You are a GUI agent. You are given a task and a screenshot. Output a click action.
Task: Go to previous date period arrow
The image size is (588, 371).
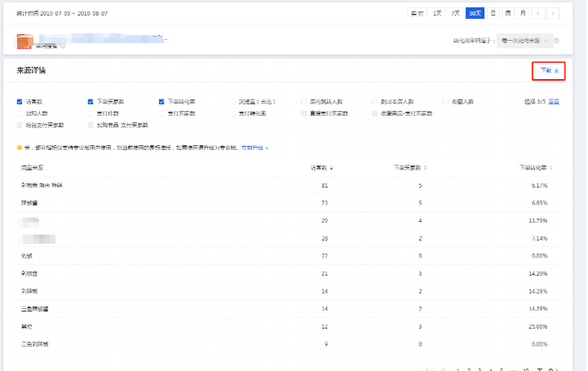539,13
